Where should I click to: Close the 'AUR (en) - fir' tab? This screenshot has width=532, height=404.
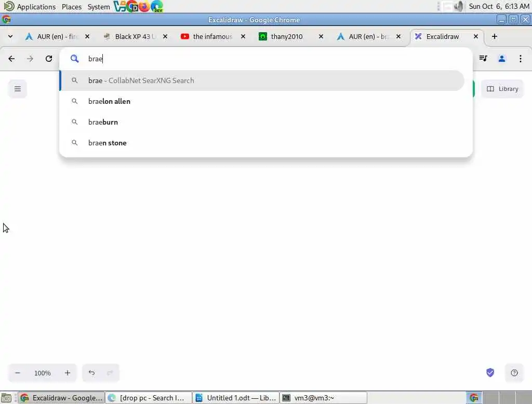[x=87, y=36]
